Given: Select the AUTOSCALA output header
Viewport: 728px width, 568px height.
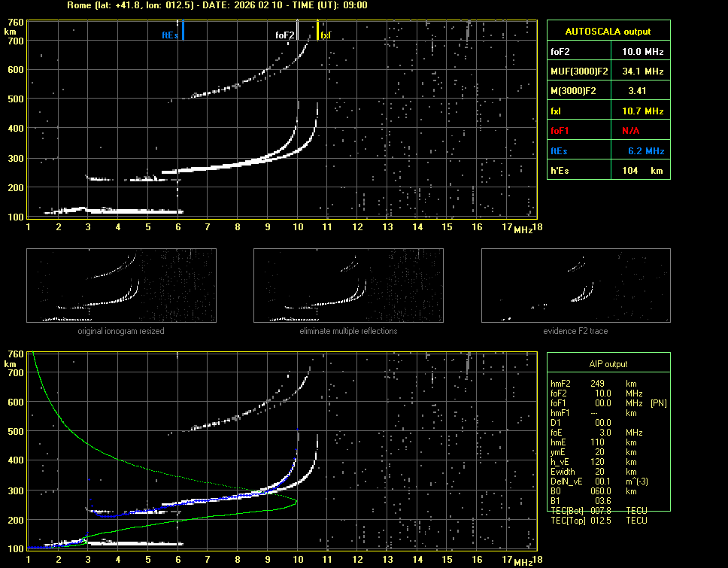Looking at the screenshot, I should (608, 32).
